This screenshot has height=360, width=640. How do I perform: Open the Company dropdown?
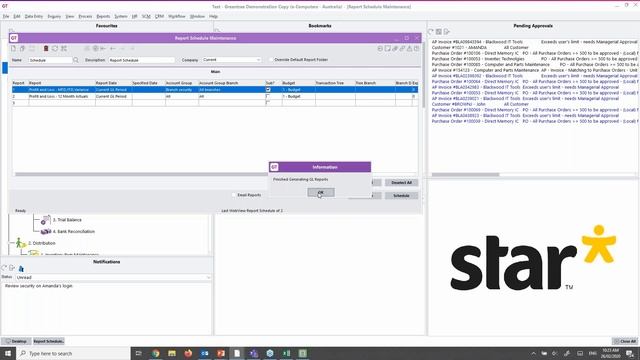point(258,60)
